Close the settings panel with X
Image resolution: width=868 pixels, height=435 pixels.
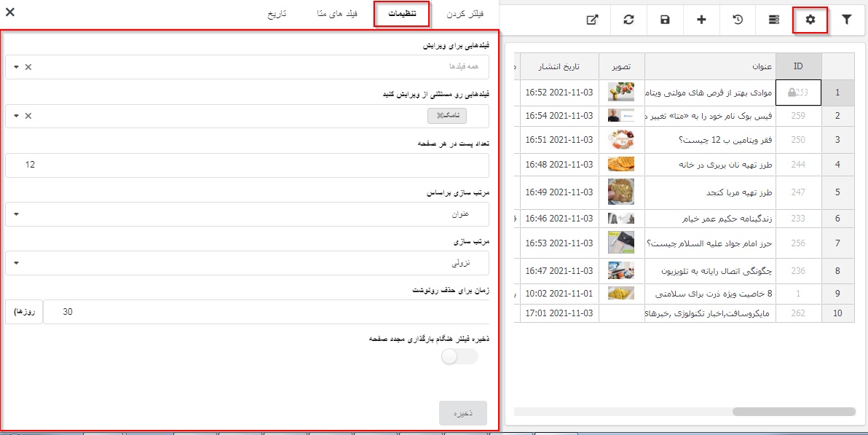click(10, 12)
